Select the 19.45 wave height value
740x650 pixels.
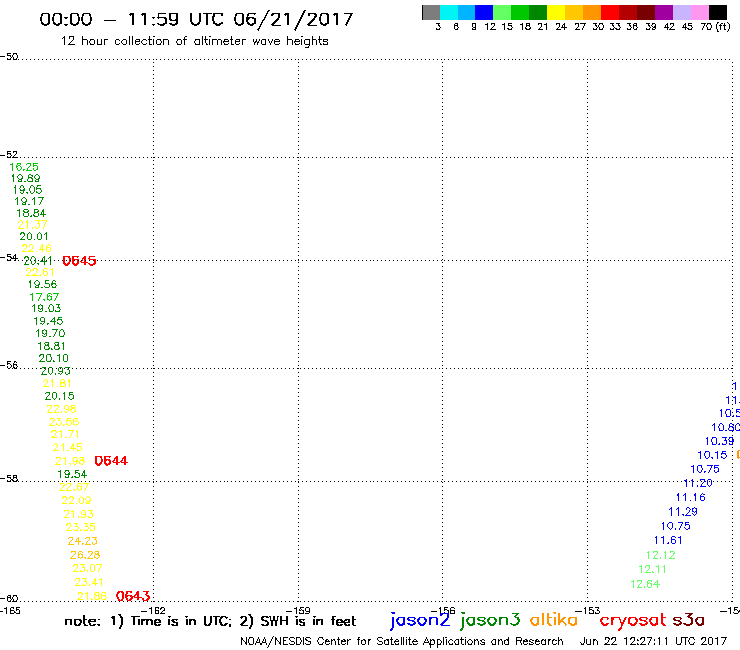pos(48,321)
